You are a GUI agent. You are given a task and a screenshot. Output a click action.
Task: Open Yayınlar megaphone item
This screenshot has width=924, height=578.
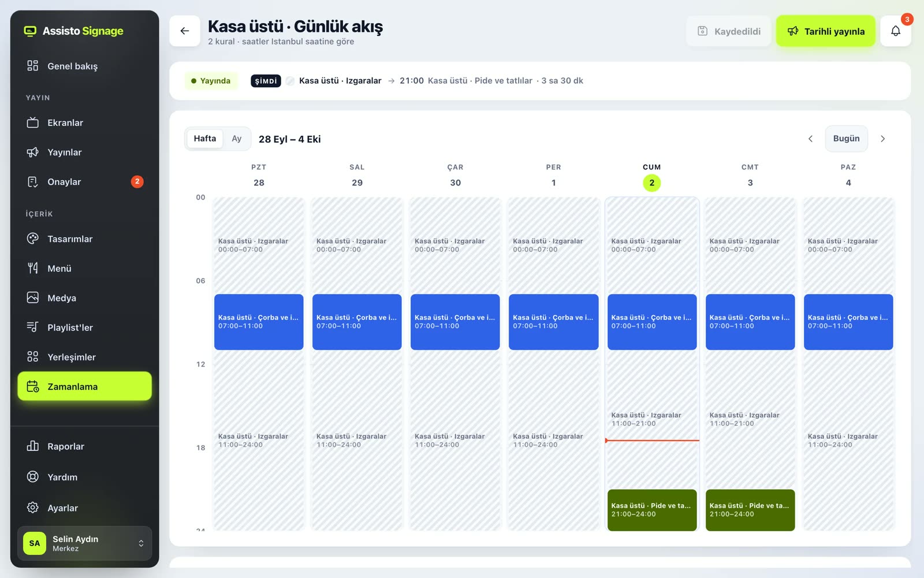coord(84,152)
